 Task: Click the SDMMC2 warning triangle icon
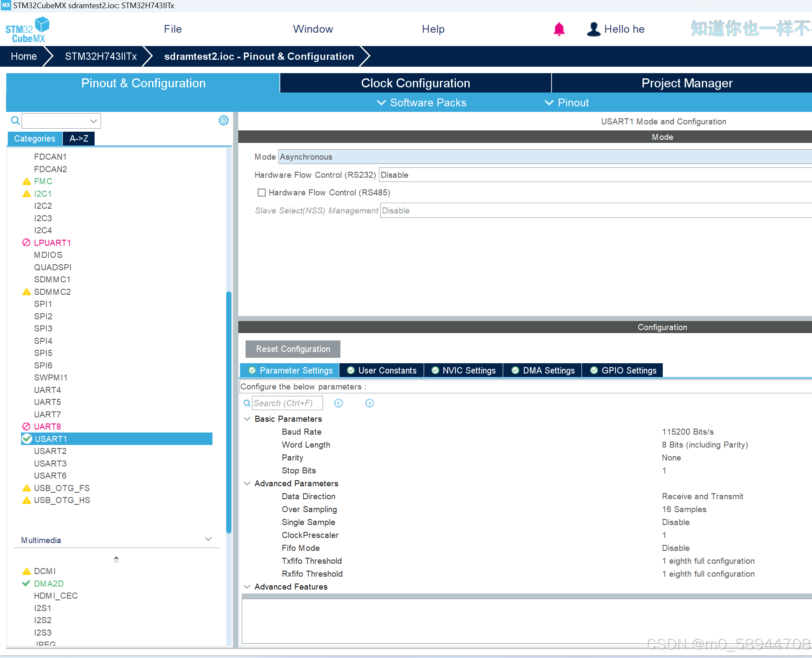27,292
